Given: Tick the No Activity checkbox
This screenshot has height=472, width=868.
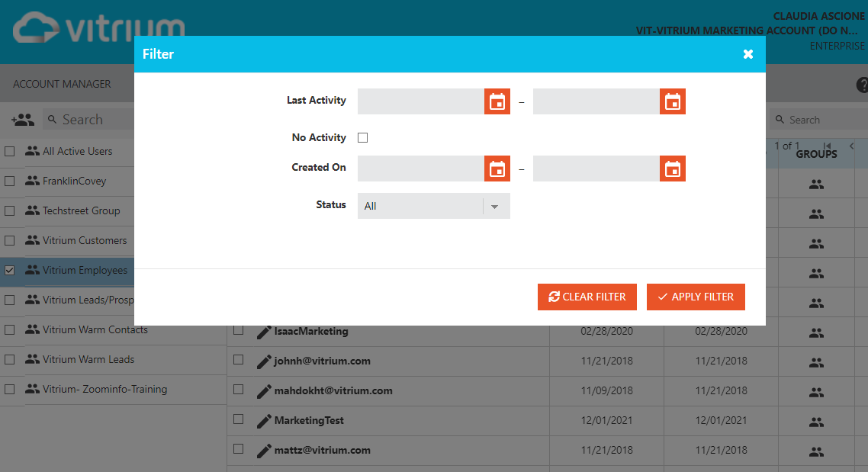Looking at the screenshot, I should 362,138.
